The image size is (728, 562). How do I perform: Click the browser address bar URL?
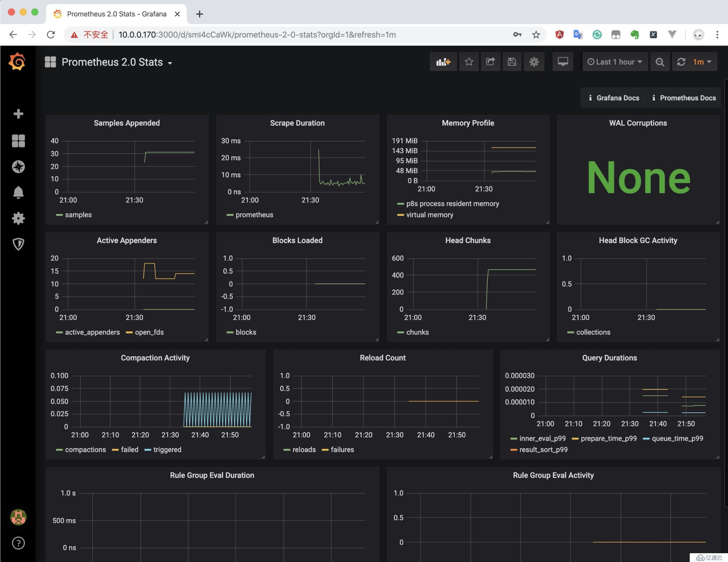pyautogui.click(x=257, y=34)
